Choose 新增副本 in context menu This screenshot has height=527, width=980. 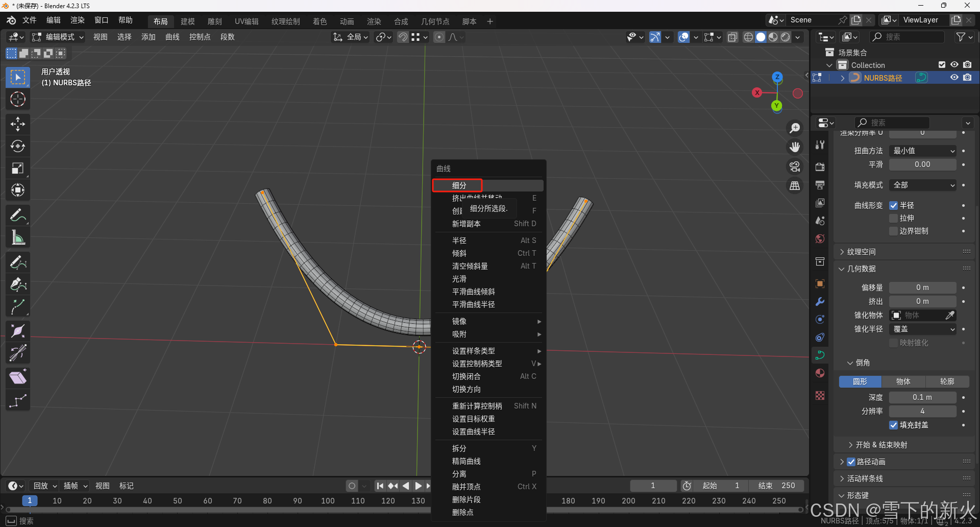(487, 224)
